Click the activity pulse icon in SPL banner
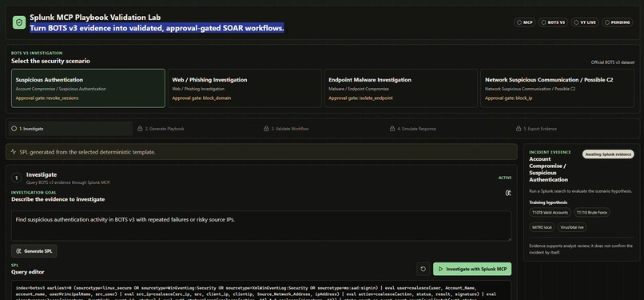This screenshot has width=644, height=300. [14, 152]
